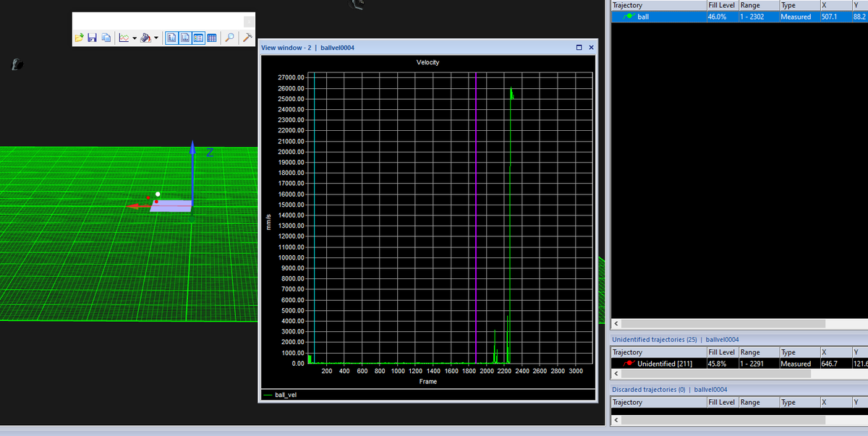This screenshot has width=868, height=436.
Task: Click the paint bucket color icon
Action: 145,38
